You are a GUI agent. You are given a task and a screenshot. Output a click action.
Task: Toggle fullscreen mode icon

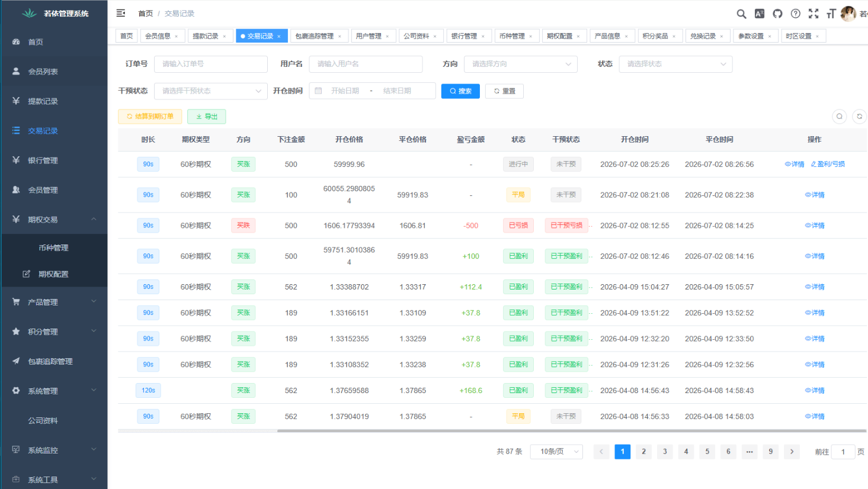(x=813, y=14)
